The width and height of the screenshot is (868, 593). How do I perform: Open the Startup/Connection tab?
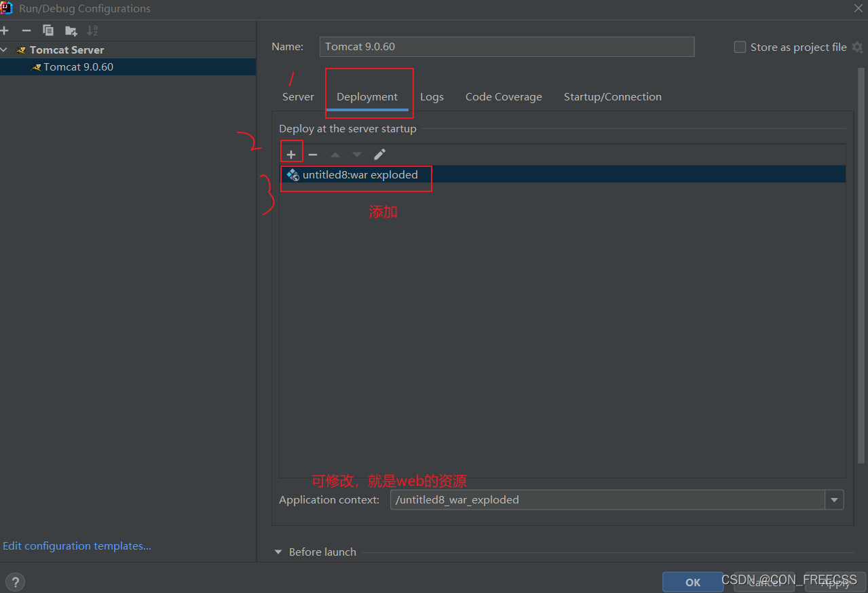tap(612, 97)
